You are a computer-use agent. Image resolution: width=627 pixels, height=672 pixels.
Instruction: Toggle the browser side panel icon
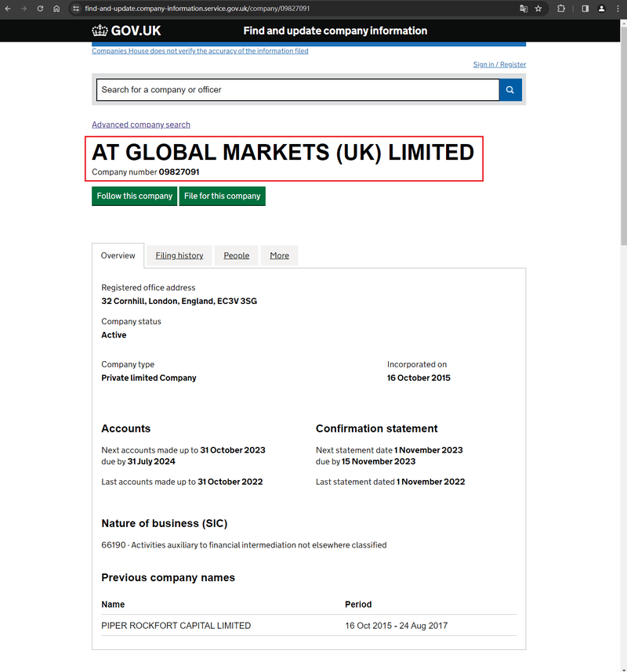585,9
